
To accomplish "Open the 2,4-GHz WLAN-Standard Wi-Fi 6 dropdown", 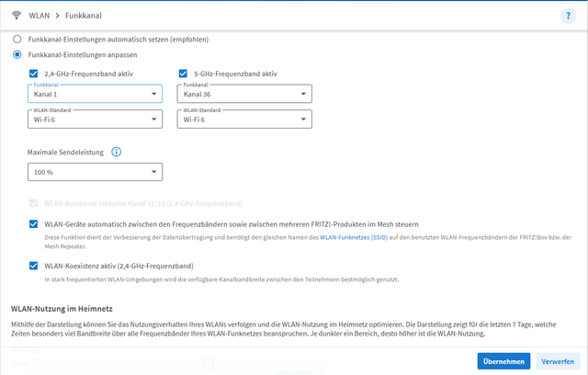I will (95, 119).
